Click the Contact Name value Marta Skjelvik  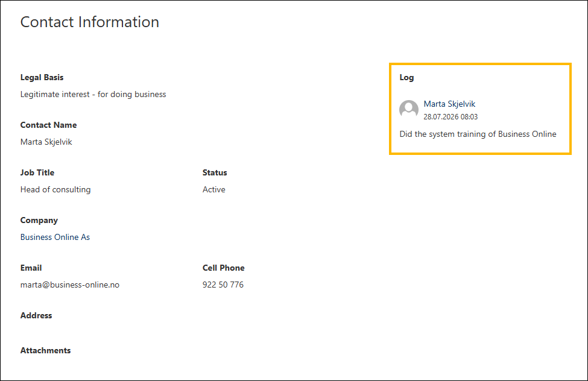(x=46, y=142)
